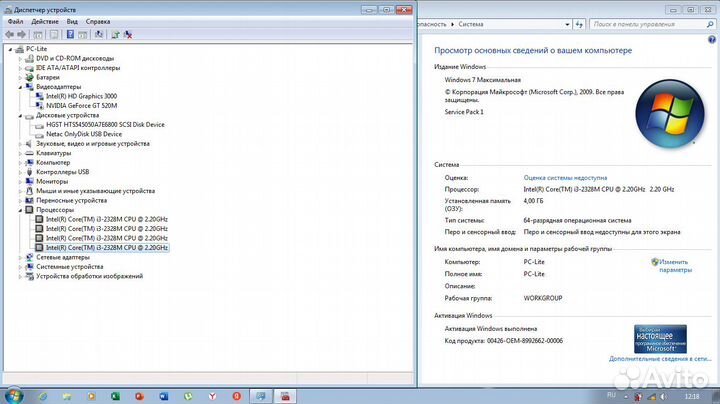
Task: Select Устройства обработки изображений category
Action: tap(90, 276)
